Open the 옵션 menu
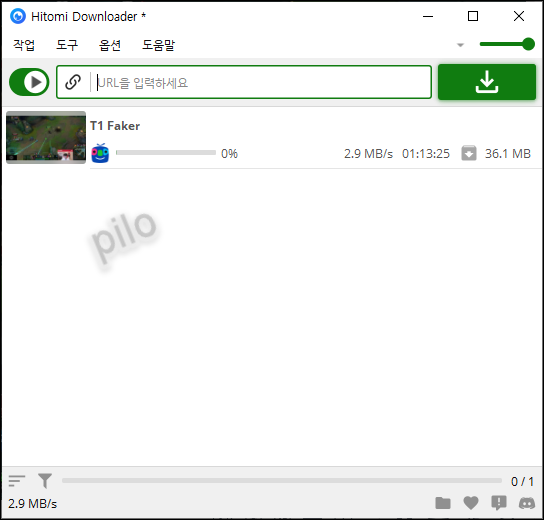The height and width of the screenshot is (520, 544). [110, 45]
